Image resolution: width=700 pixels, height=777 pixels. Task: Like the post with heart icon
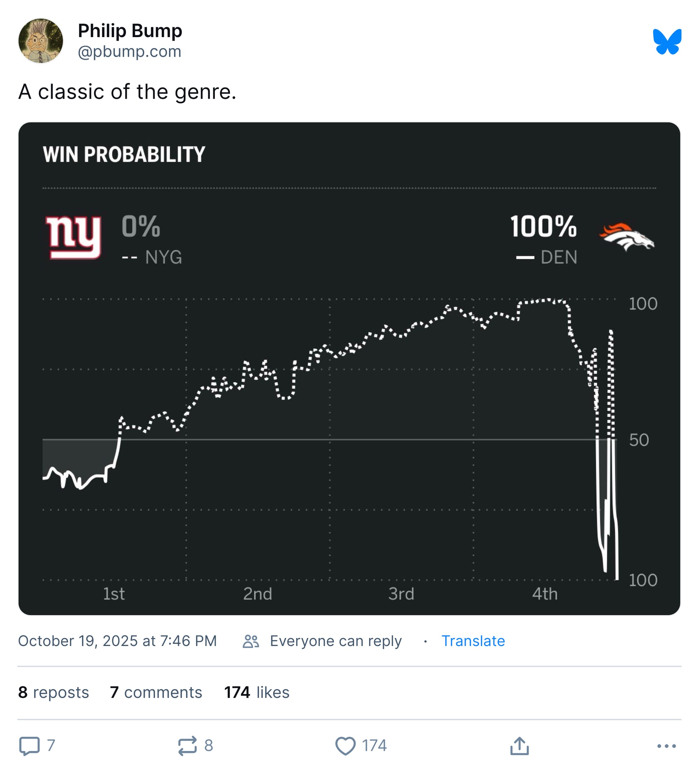(x=345, y=746)
